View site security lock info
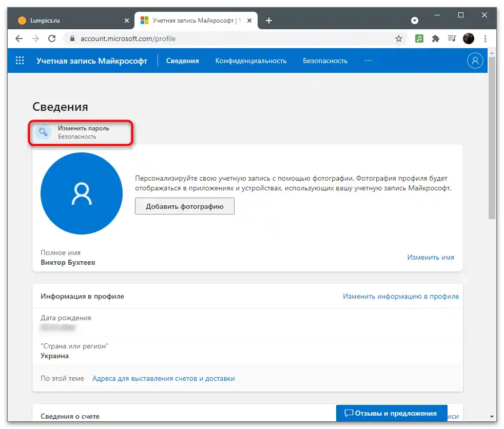This screenshot has width=504, height=429. [x=72, y=38]
